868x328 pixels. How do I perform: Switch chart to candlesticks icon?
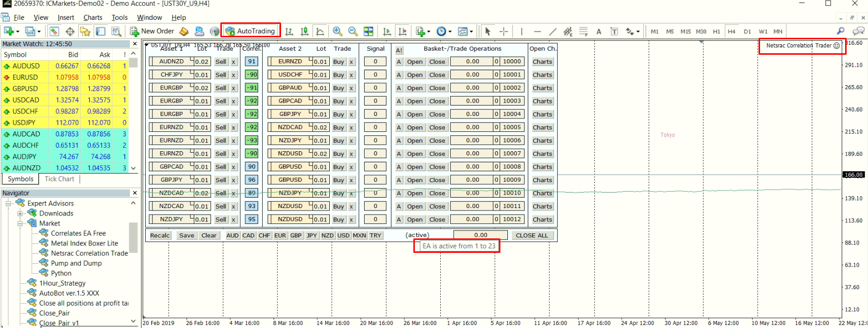click(x=304, y=31)
